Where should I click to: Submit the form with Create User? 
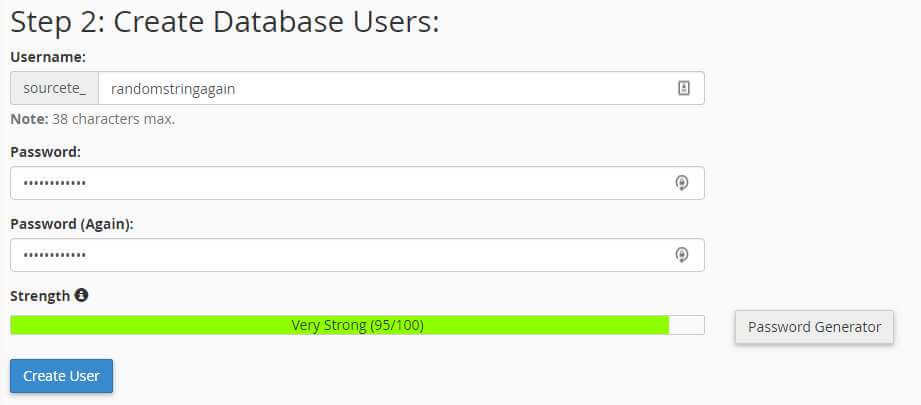62,376
